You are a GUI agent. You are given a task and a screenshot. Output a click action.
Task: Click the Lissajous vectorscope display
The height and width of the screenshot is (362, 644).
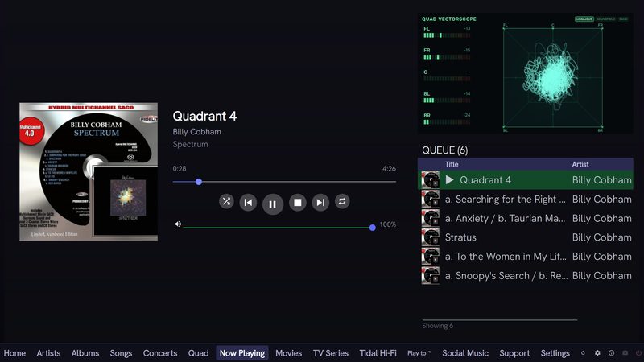click(553, 77)
